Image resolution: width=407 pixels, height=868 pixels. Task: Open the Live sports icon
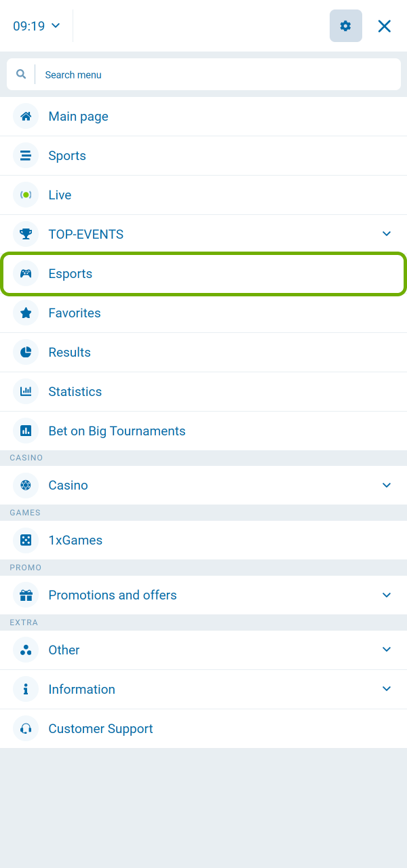tap(25, 195)
